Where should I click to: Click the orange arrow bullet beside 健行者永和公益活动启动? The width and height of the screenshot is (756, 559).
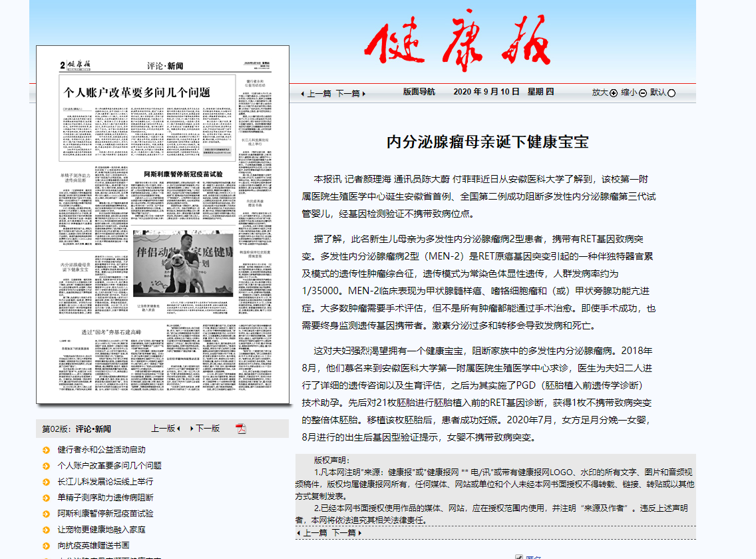[x=46, y=450]
